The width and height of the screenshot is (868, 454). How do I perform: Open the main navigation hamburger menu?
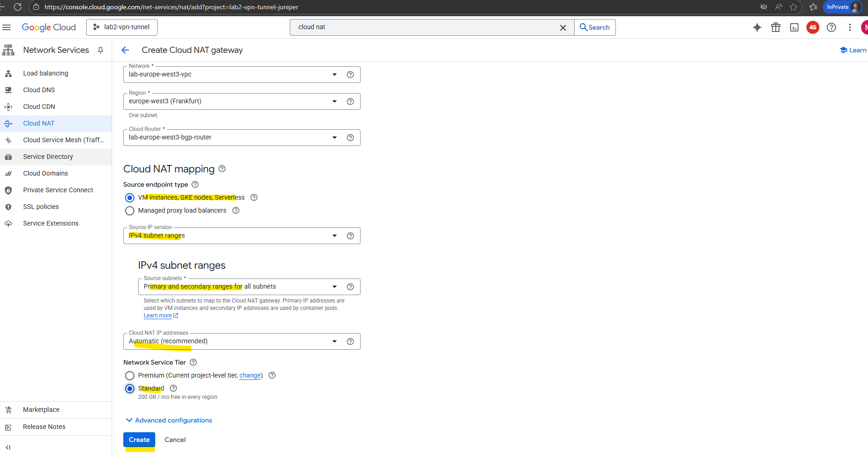tap(6, 27)
